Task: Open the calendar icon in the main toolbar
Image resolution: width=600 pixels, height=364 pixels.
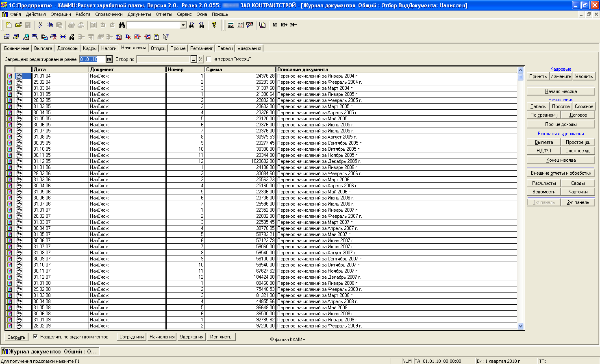Action: 240,25
